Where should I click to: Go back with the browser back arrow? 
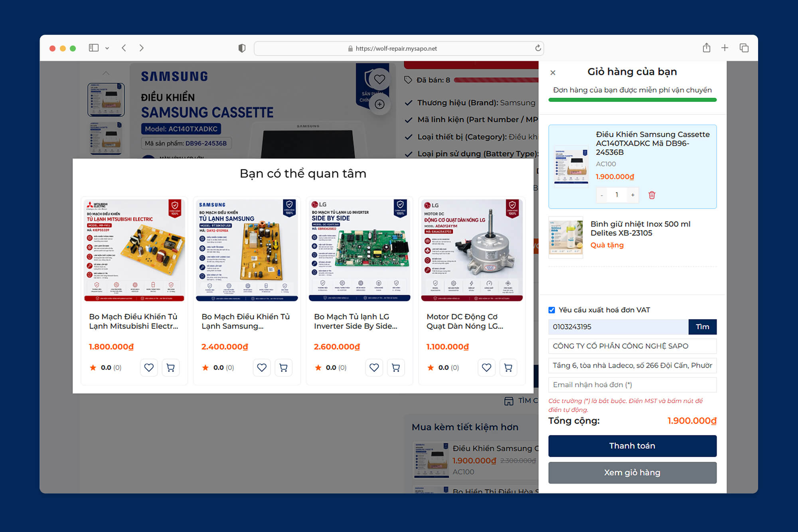pos(124,48)
